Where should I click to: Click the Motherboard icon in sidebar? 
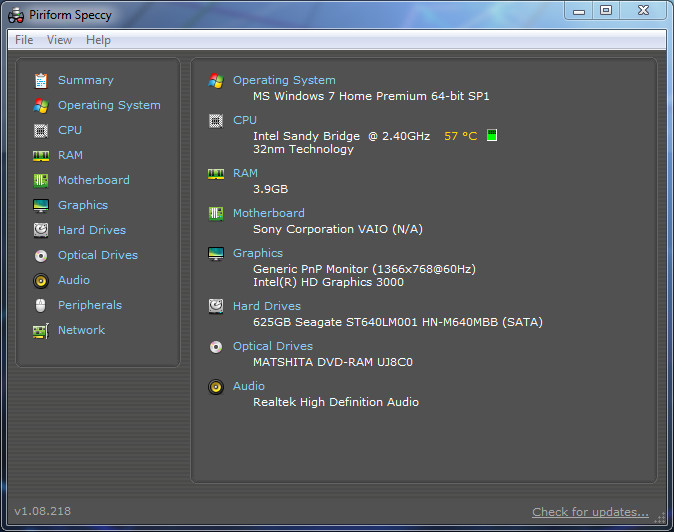(x=41, y=180)
